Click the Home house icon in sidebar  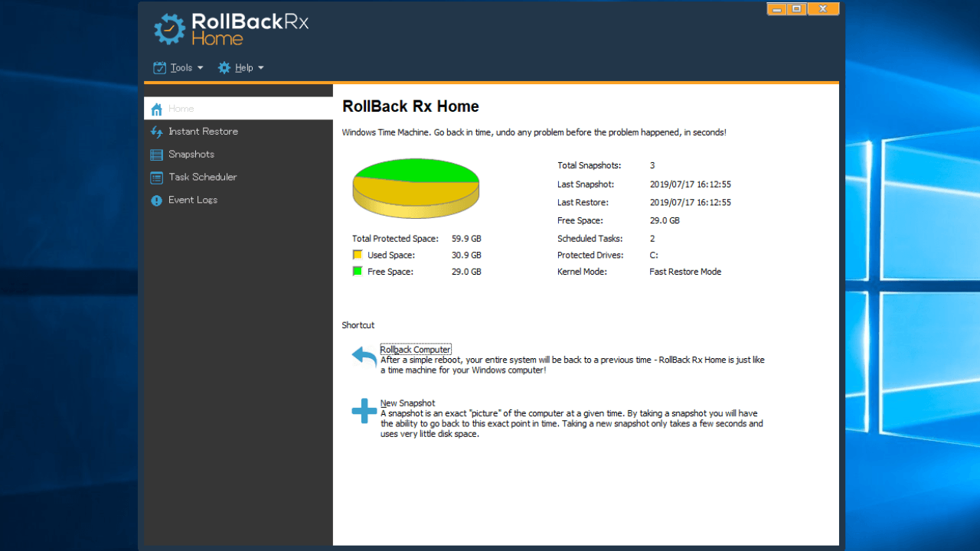pos(157,109)
